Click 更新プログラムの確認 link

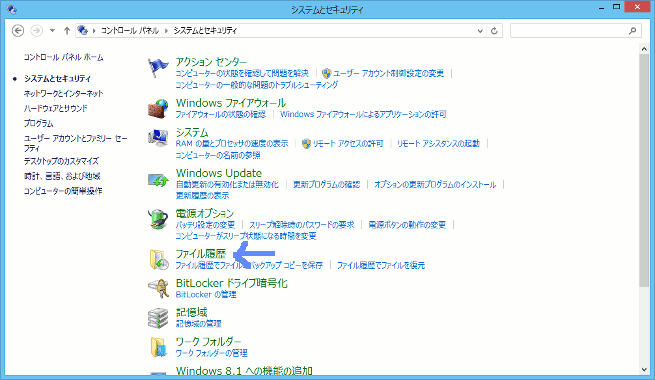(x=326, y=184)
